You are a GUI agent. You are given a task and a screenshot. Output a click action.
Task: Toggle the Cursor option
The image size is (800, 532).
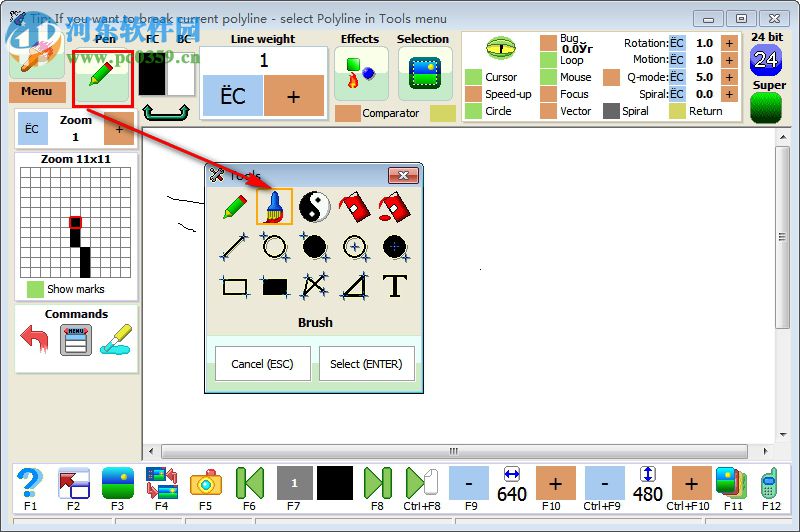tap(473, 77)
